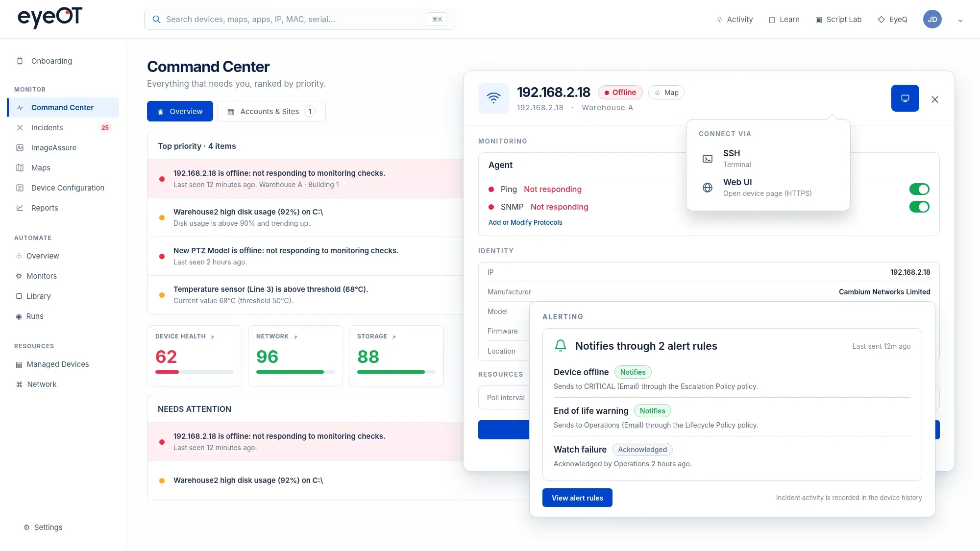Click the Device Health score progress bar
Viewport: 980px width, 551px height.
(195, 372)
